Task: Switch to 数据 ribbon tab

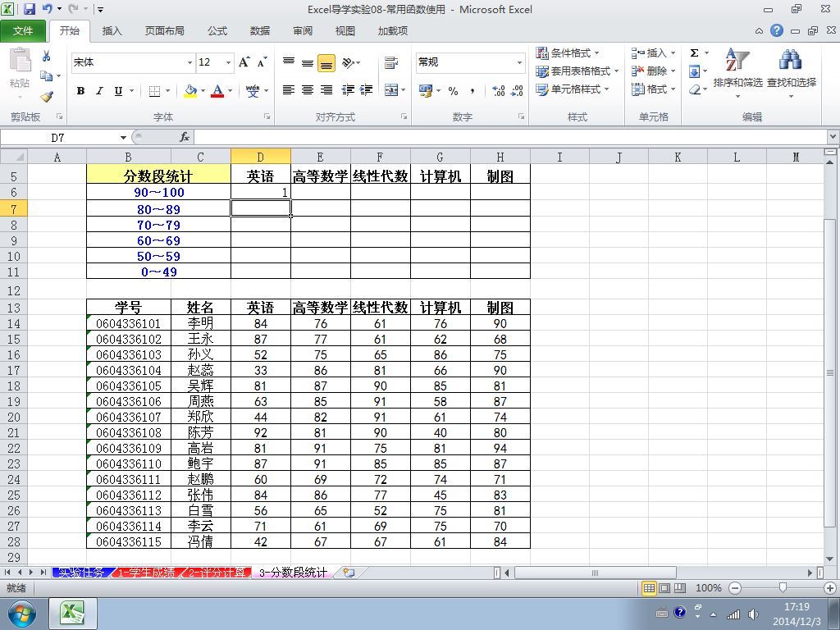Action: pyautogui.click(x=260, y=31)
